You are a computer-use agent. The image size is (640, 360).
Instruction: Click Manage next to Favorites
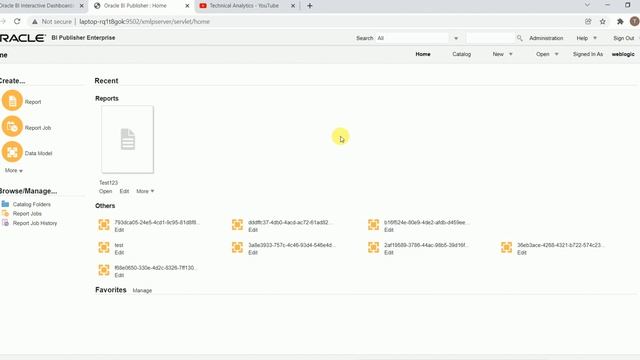[142, 290]
